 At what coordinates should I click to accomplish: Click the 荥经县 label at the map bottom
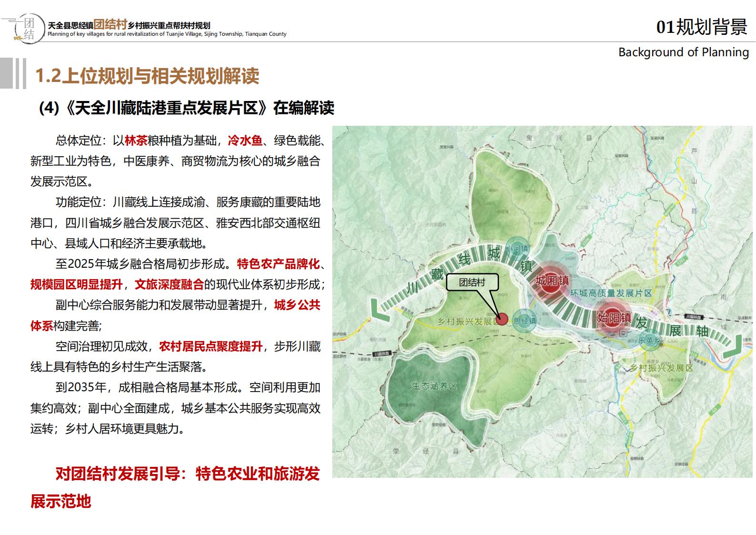coord(426,451)
